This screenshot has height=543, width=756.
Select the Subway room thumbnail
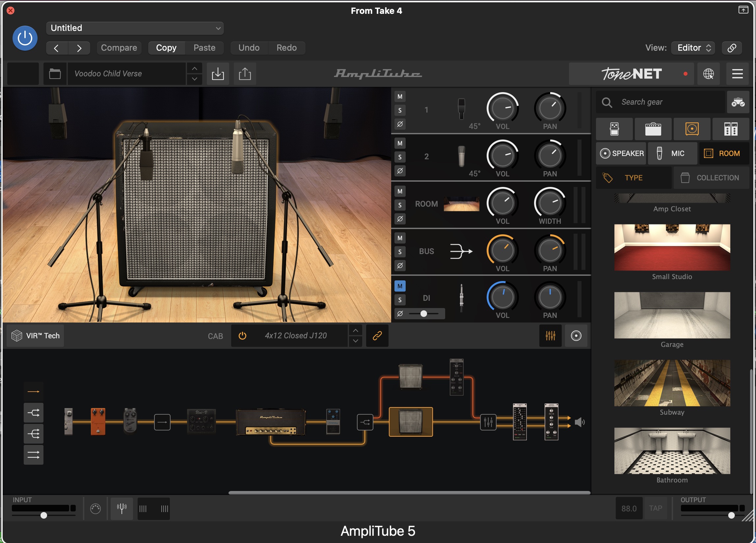tap(672, 383)
